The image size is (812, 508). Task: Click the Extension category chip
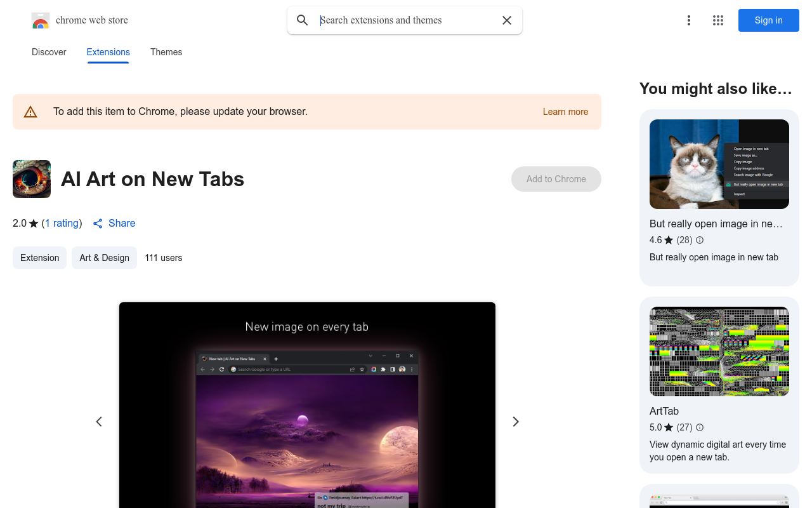(39, 258)
